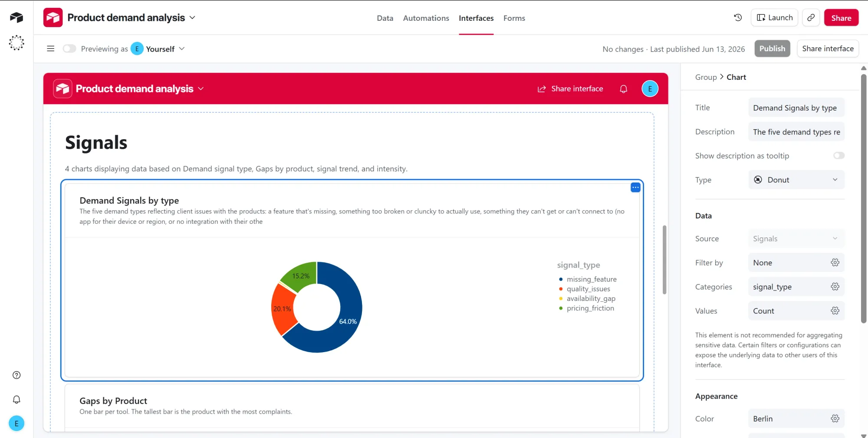
Task: Open the Source Signals dropdown
Action: click(796, 239)
